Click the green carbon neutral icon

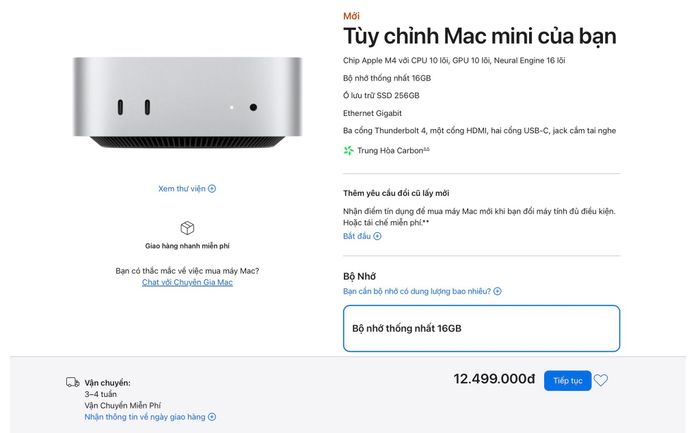coord(348,150)
